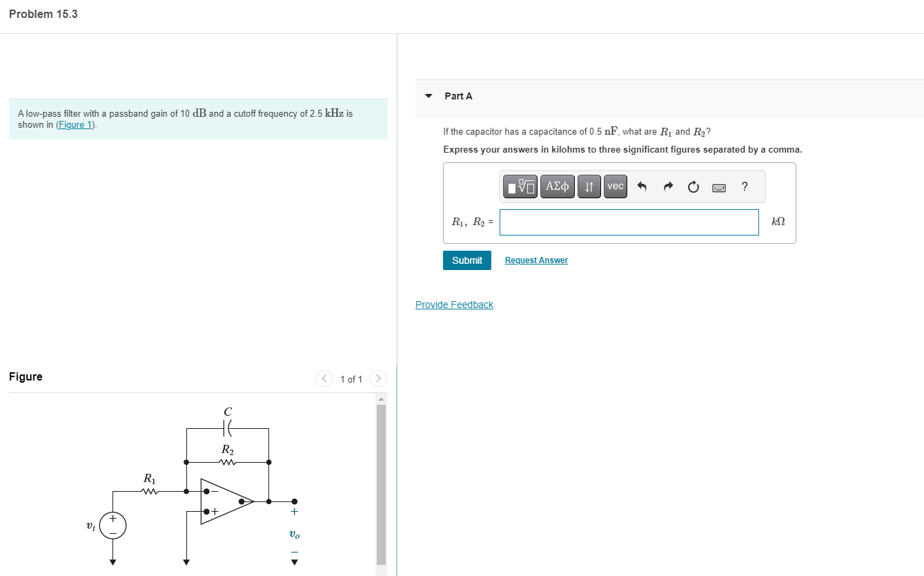Undo the last answer edit
This screenshot has width=924, height=576.
(x=642, y=186)
